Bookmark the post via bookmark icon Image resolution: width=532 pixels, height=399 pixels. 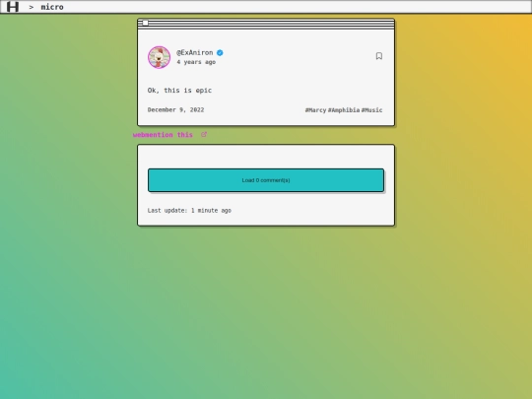379,56
